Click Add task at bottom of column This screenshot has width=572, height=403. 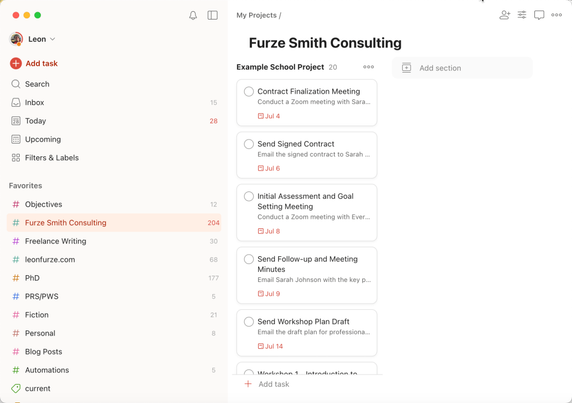267,384
